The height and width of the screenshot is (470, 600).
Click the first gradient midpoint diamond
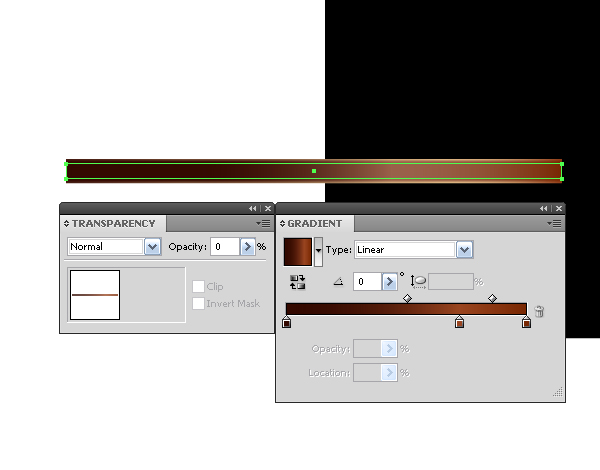pos(408,298)
